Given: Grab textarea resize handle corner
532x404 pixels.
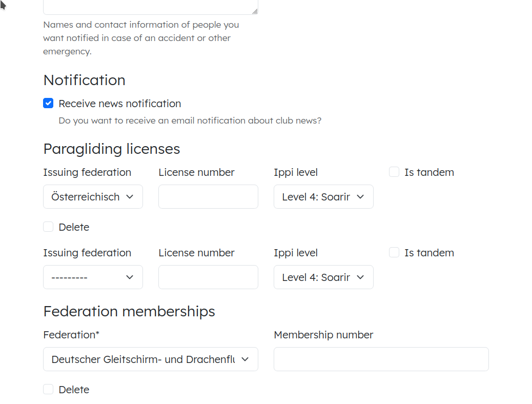Looking at the screenshot, I should 255,12.
